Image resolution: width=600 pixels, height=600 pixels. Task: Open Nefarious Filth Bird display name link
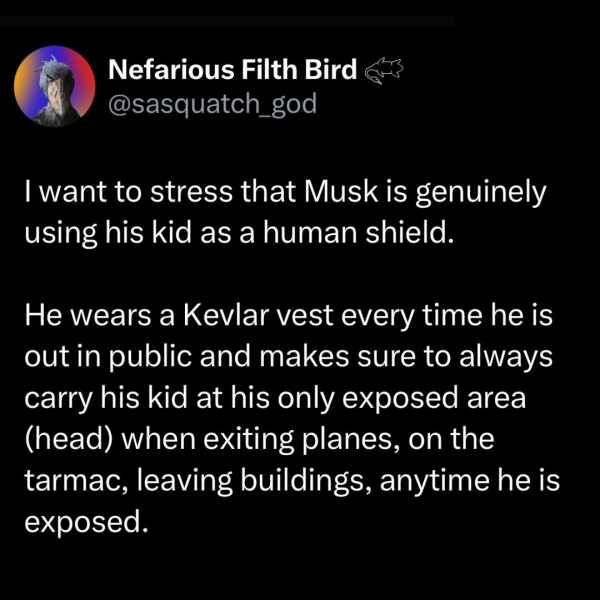[233, 69]
